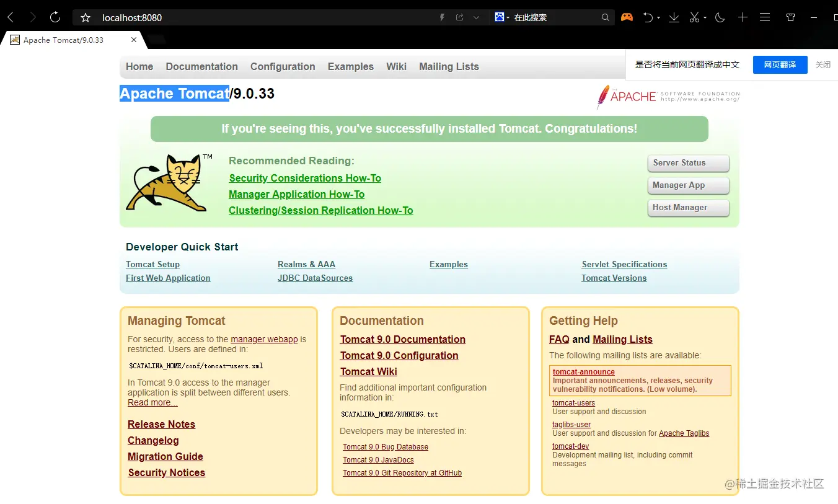Click the share icon in address bar

[459, 17]
